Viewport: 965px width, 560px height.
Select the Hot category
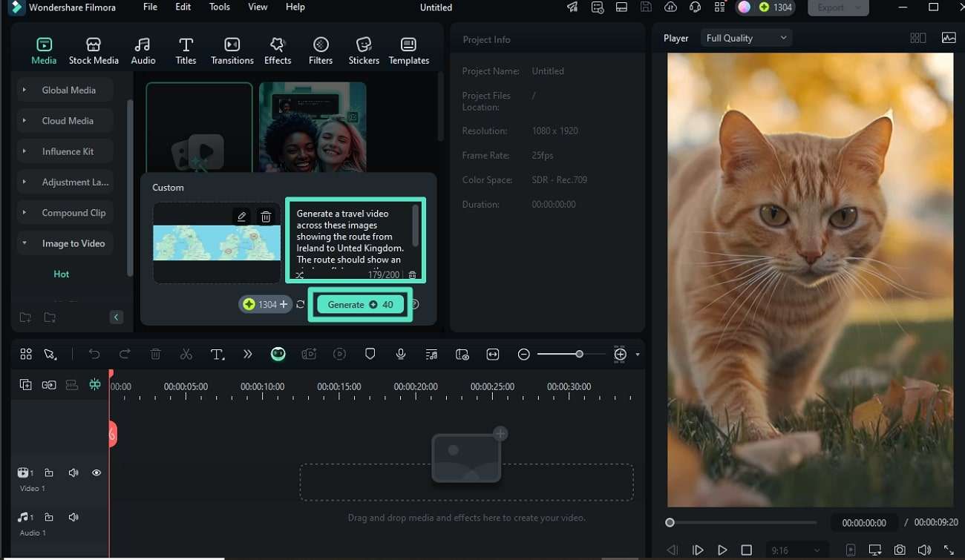[x=61, y=274]
